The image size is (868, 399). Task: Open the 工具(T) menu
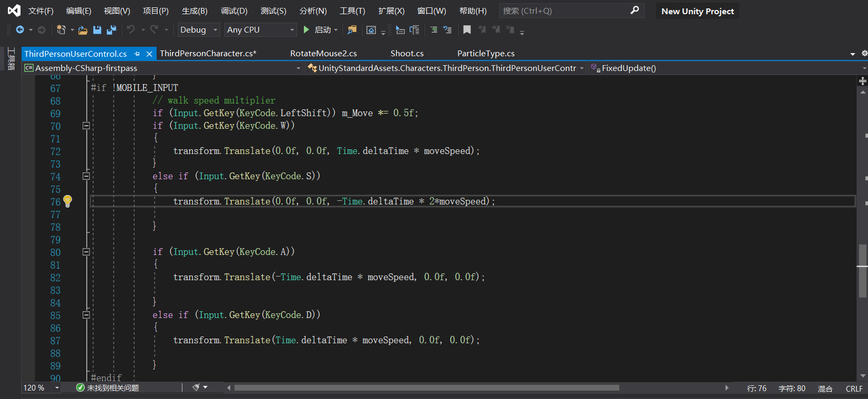point(352,11)
